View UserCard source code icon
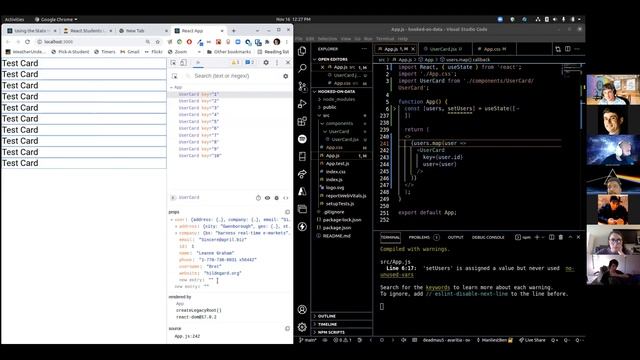This screenshot has width=640, height=360. pos(286,198)
